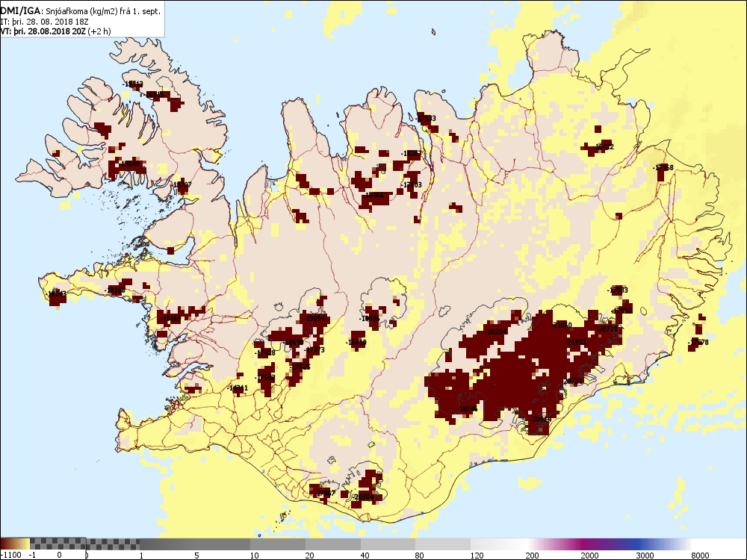Click the -17857 map value label
The height and width of the screenshot is (560, 747).
(x=325, y=494)
